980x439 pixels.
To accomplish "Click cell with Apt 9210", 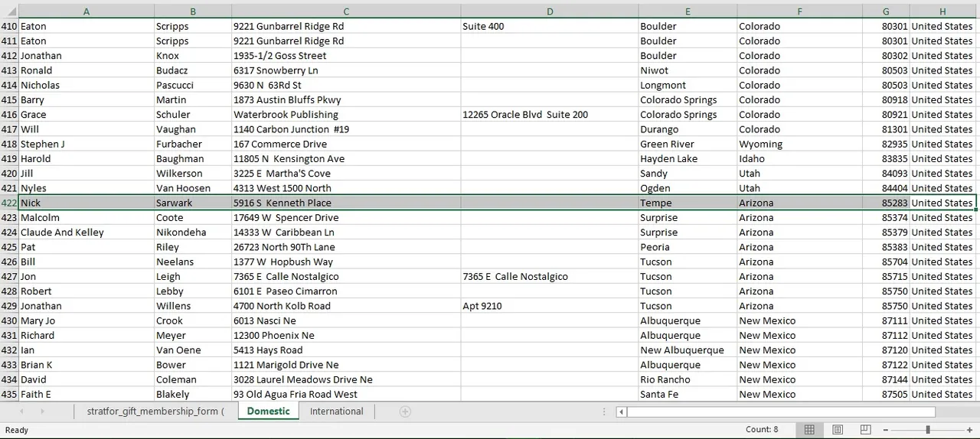I will [x=550, y=306].
